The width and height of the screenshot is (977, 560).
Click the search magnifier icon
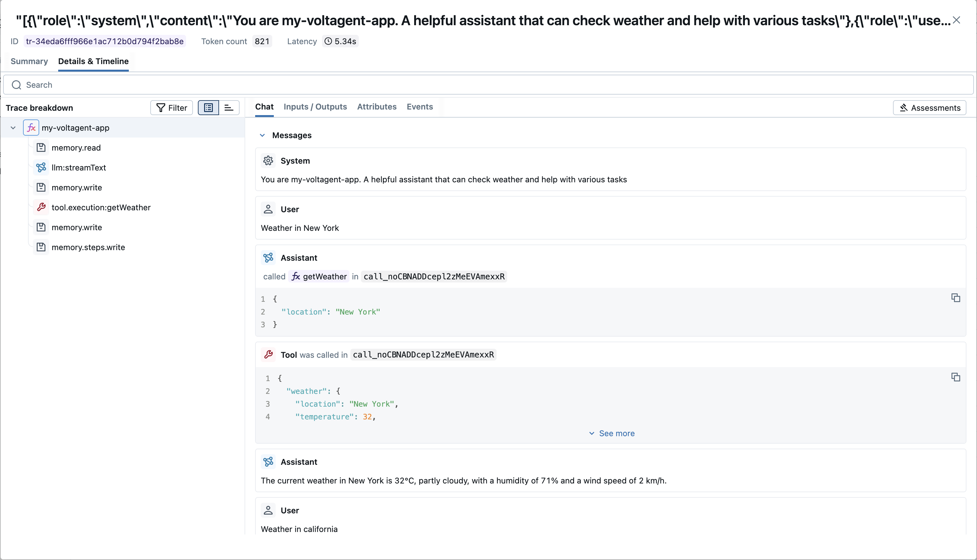pyautogui.click(x=16, y=85)
